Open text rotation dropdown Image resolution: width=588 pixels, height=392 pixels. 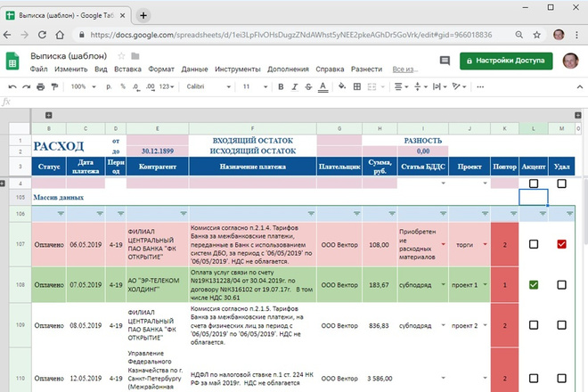tap(459, 86)
